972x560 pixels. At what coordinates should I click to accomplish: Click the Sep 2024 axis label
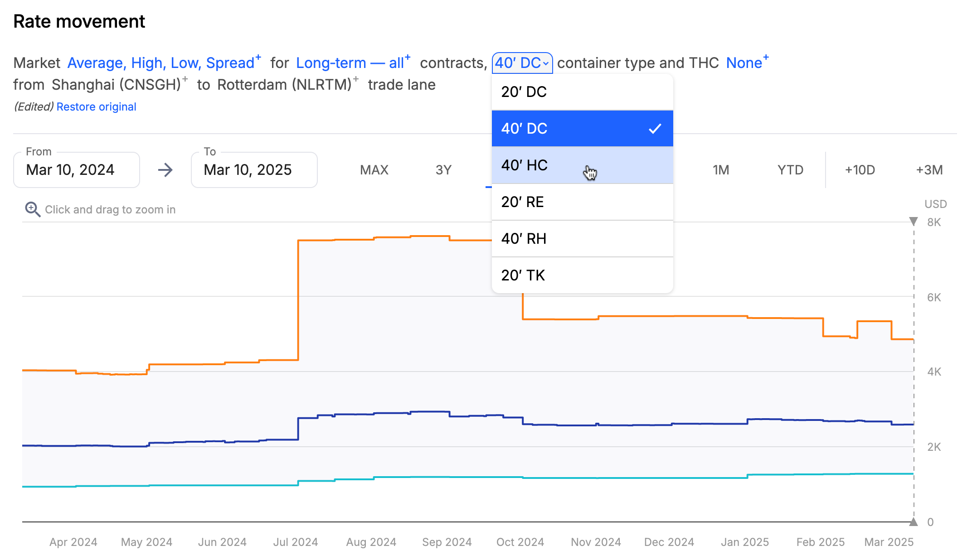pos(447,542)
